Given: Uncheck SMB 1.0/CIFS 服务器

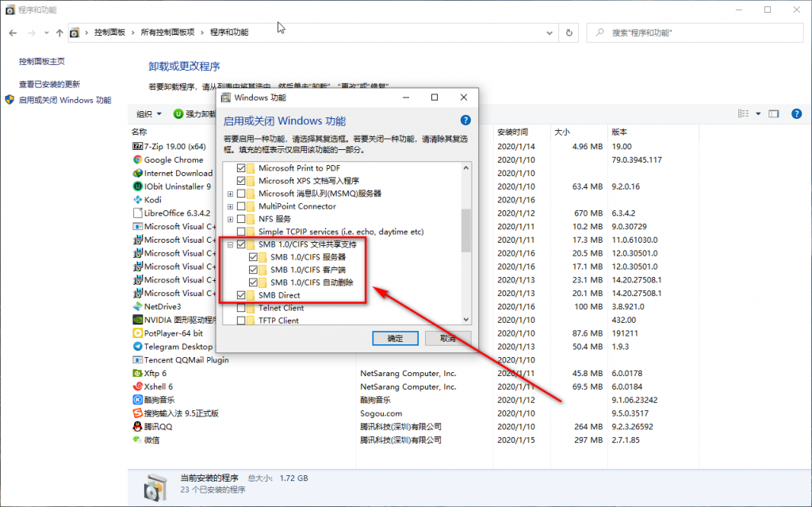Looking at the screenshot, I should click(253, 256).
